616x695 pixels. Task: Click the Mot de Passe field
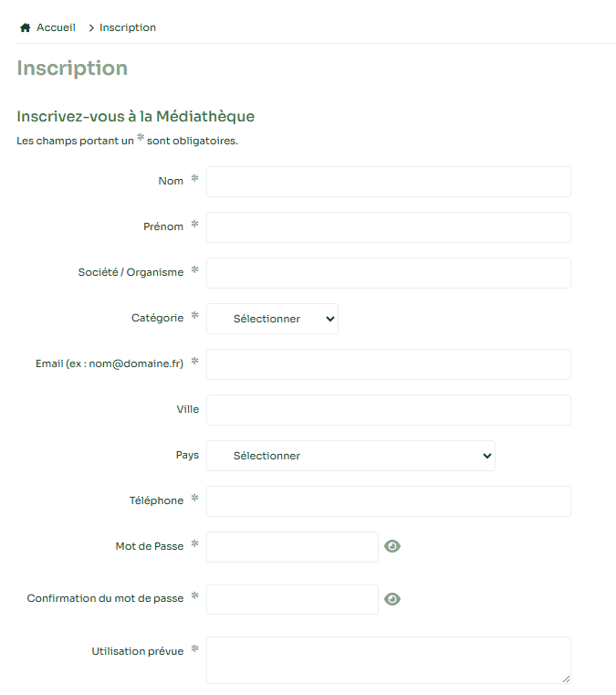click(x=292, y=547)
